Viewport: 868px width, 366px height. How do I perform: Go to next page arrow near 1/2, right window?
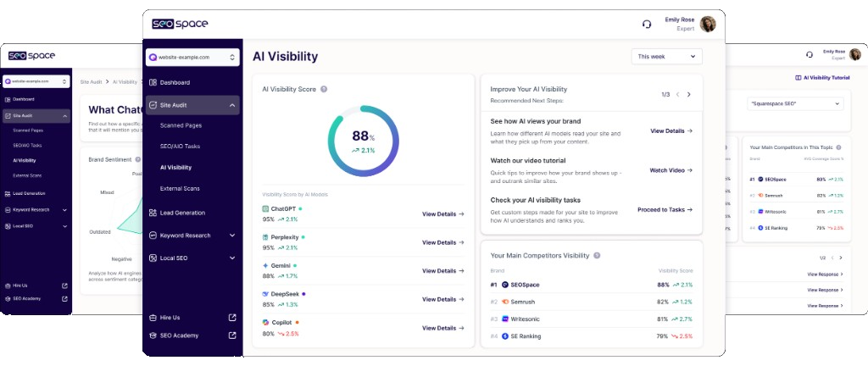tap(841, 258)
